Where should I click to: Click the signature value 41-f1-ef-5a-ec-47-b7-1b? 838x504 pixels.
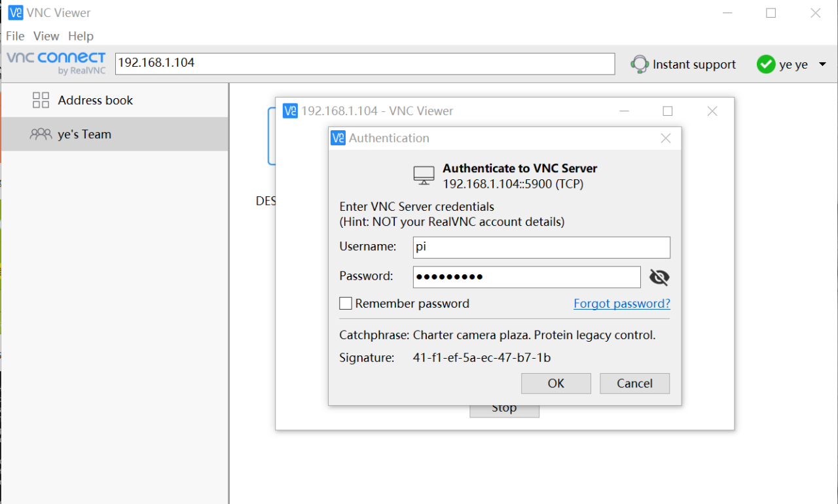tap(482, 358)
